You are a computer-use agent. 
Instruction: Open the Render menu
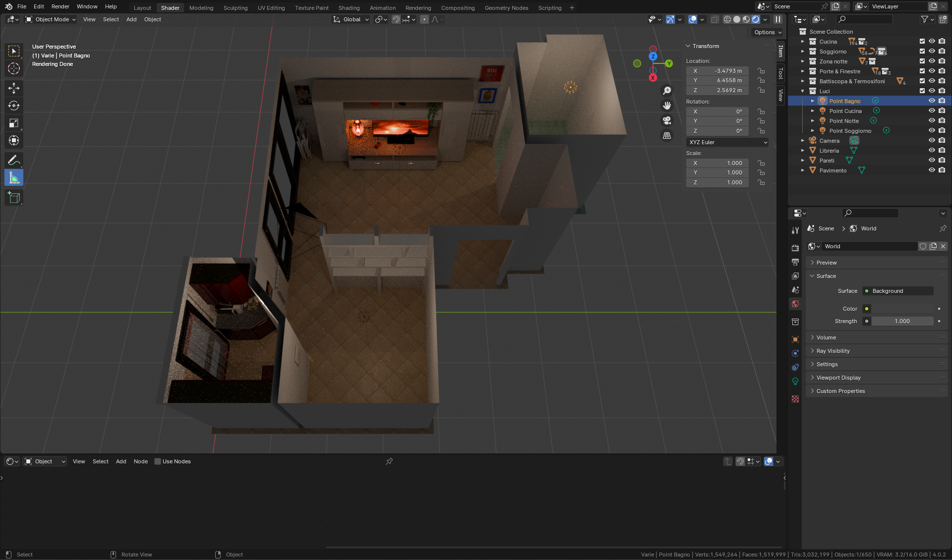click(60, 6)
